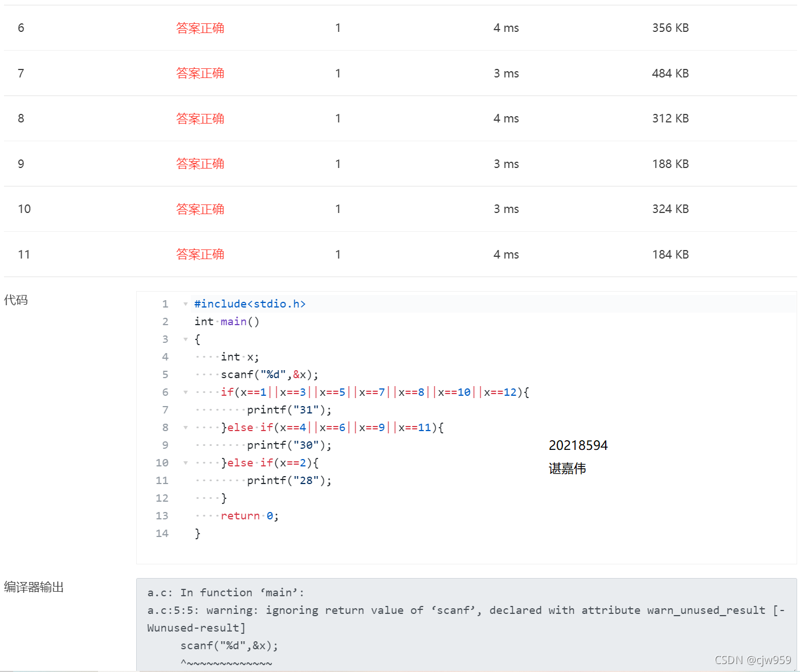The image size is (800, 672).
Task: Click the Wunused-result] text in compiler output
Action: tap(196, 628)
